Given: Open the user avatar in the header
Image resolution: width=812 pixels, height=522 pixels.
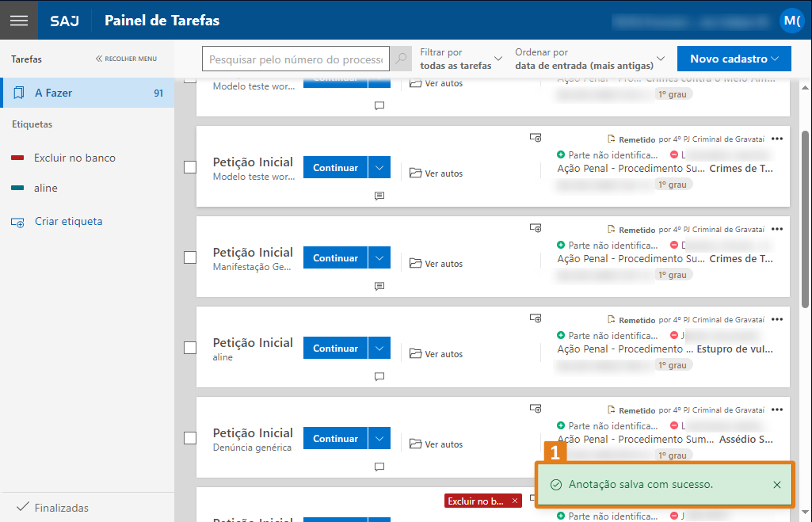Looking at the screenshot, I should pyautogui.click(x=791, y=21).
